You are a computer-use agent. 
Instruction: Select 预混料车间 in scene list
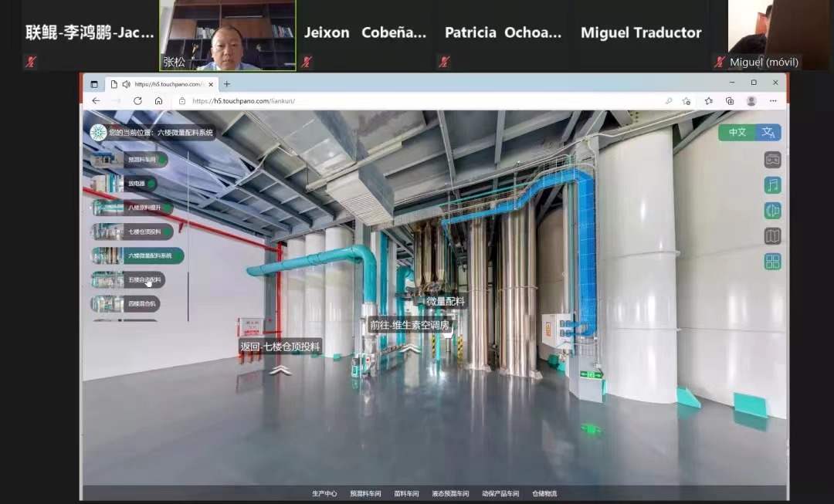coord(129,160)
